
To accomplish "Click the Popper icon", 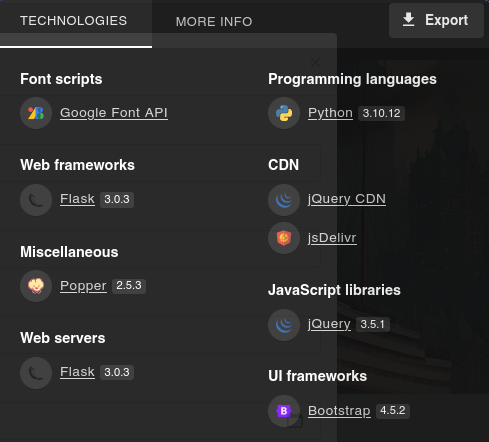I will (x=36, y=286).
